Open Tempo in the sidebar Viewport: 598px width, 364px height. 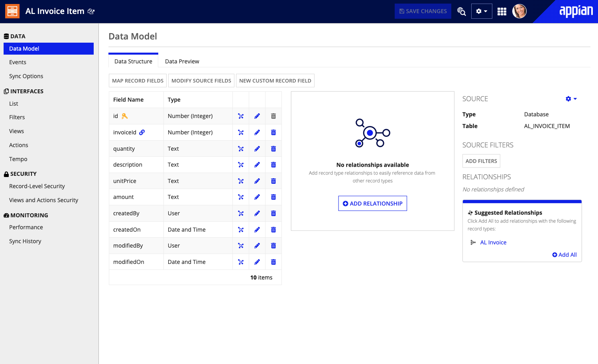tap(18, 159)
